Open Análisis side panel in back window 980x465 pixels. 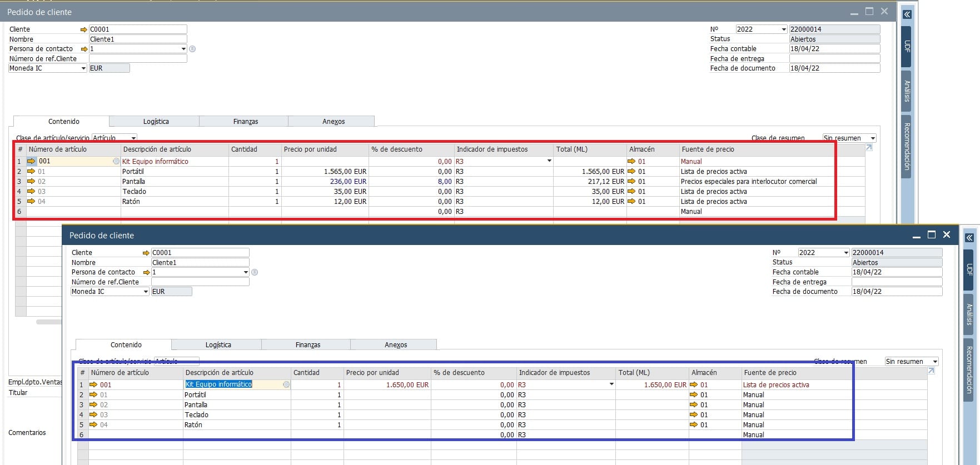(907, 91)
